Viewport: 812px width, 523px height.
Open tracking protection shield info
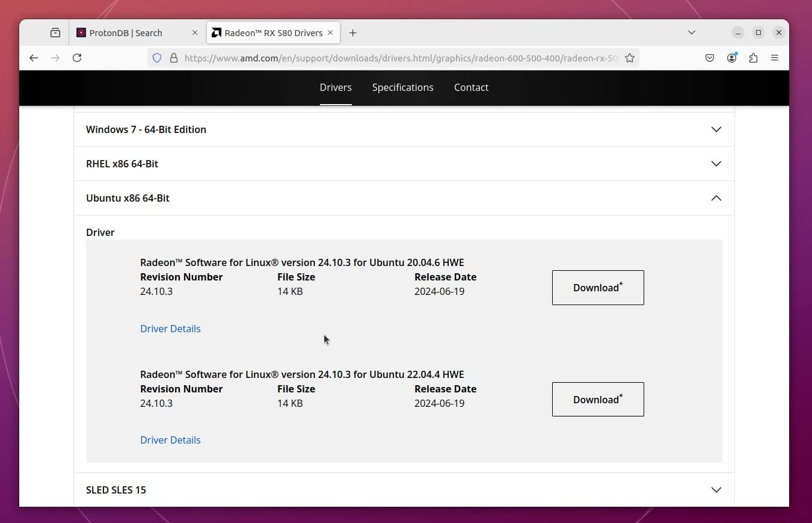pos(157,58)
